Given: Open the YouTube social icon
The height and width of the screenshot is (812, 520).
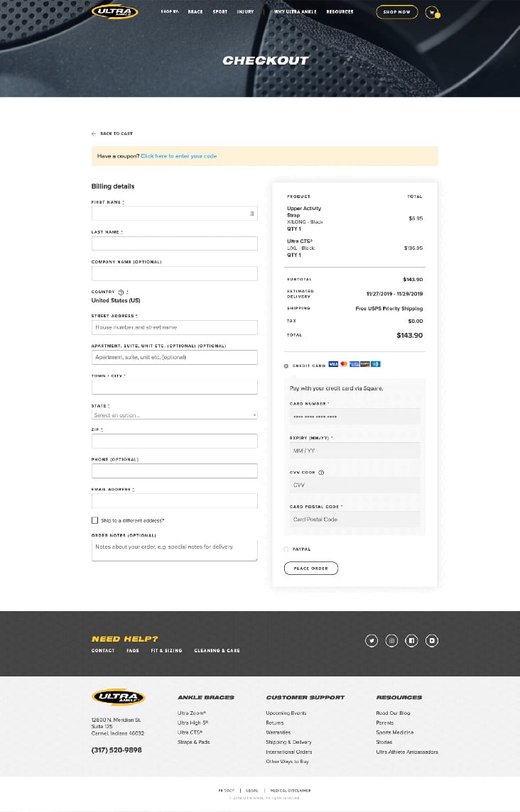Looking at the screenshot, I should [x=432, y=641].
